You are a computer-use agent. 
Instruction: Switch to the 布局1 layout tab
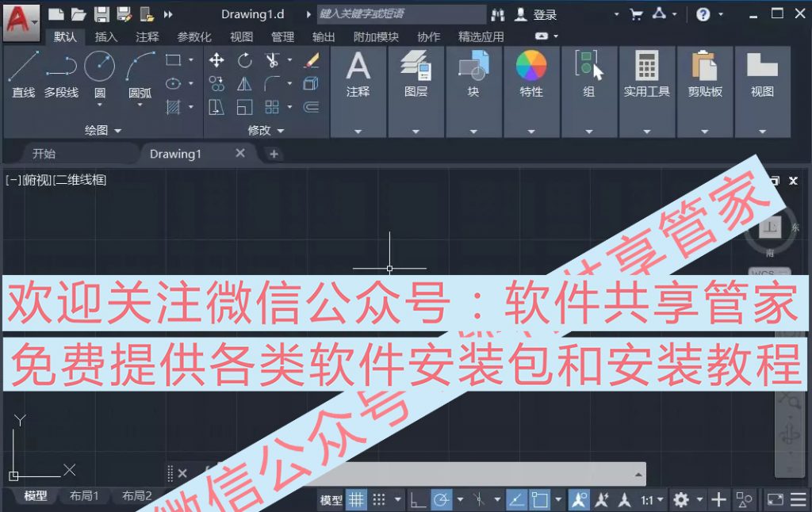click(x=84, y=496)
